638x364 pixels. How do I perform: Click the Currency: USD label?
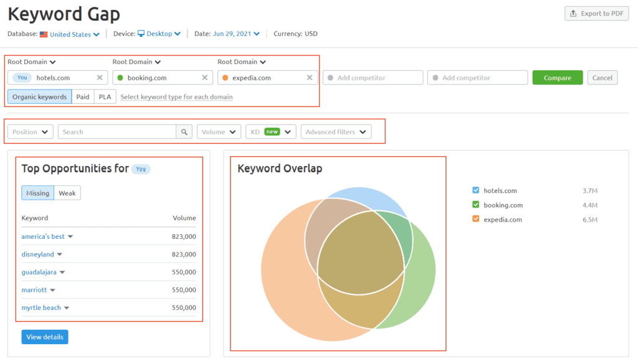(295, 34)
